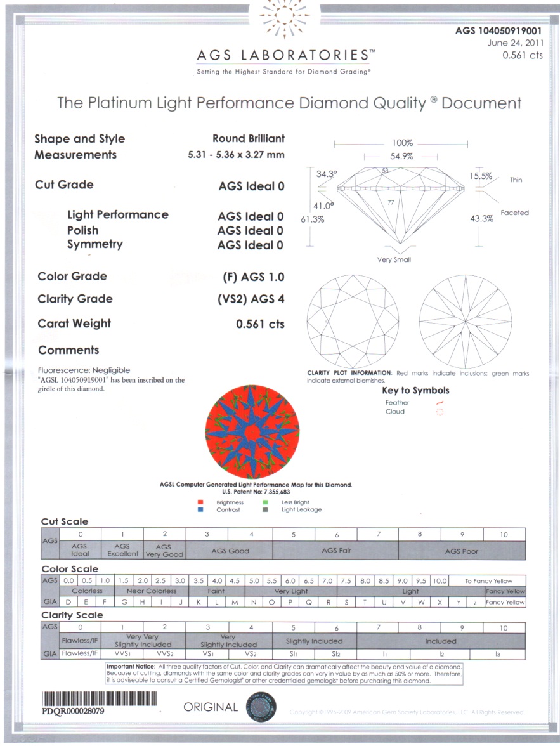This screenshot has width=560, height=746.
Task: Click the culet label Very Small
Action: click(x=394, y=260)
